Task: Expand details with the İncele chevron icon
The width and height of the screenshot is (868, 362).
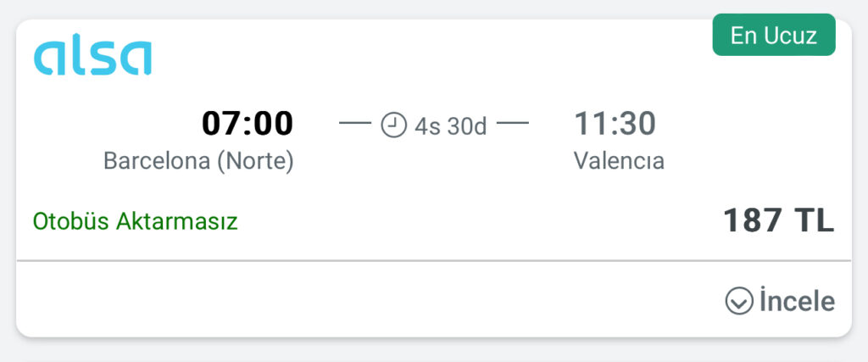Action: point(739,301)
